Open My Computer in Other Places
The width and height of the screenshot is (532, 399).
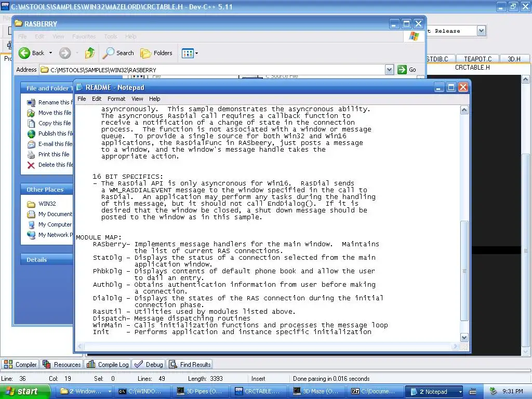55,224
